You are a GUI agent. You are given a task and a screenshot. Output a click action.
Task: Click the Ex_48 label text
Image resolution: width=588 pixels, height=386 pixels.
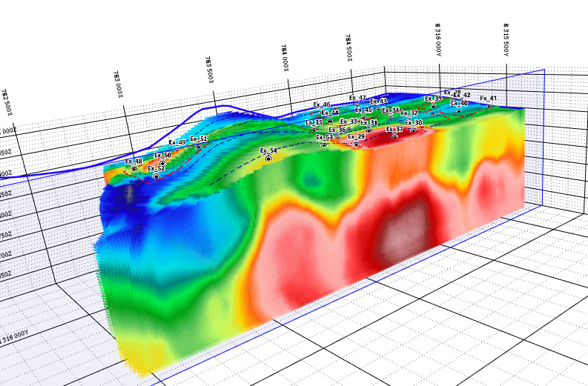134,162
